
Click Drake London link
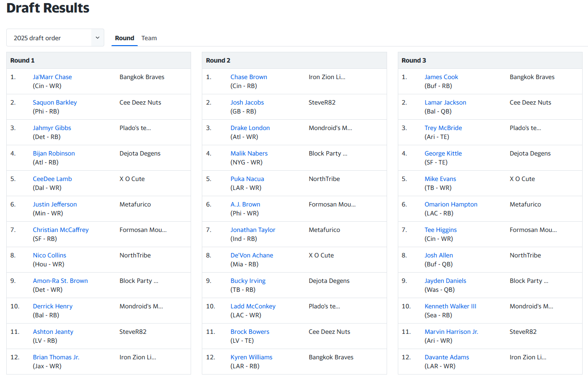click(250, 128)
